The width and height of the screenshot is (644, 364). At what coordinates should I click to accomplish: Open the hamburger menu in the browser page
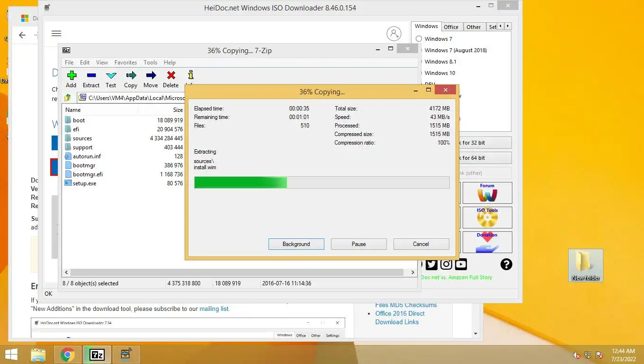pos(56,33)
